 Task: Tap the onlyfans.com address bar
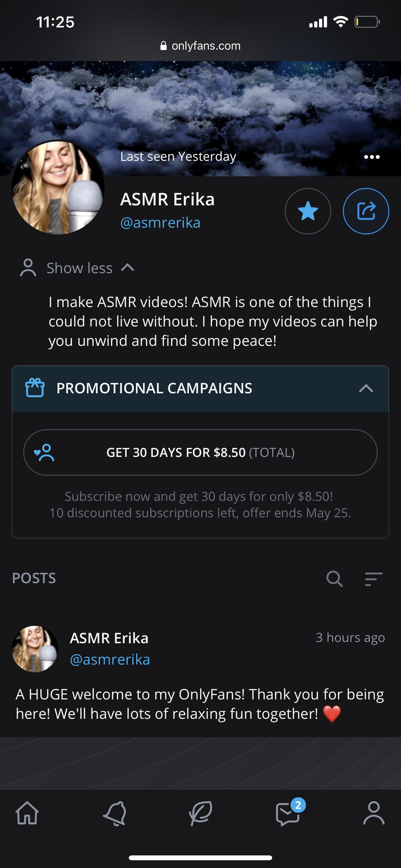pos(200,46)
